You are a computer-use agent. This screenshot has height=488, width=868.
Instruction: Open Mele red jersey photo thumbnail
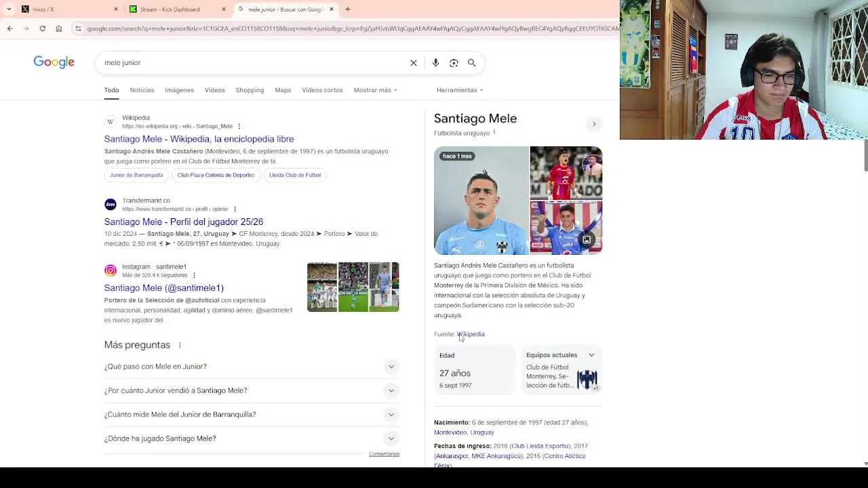[566, 173]
